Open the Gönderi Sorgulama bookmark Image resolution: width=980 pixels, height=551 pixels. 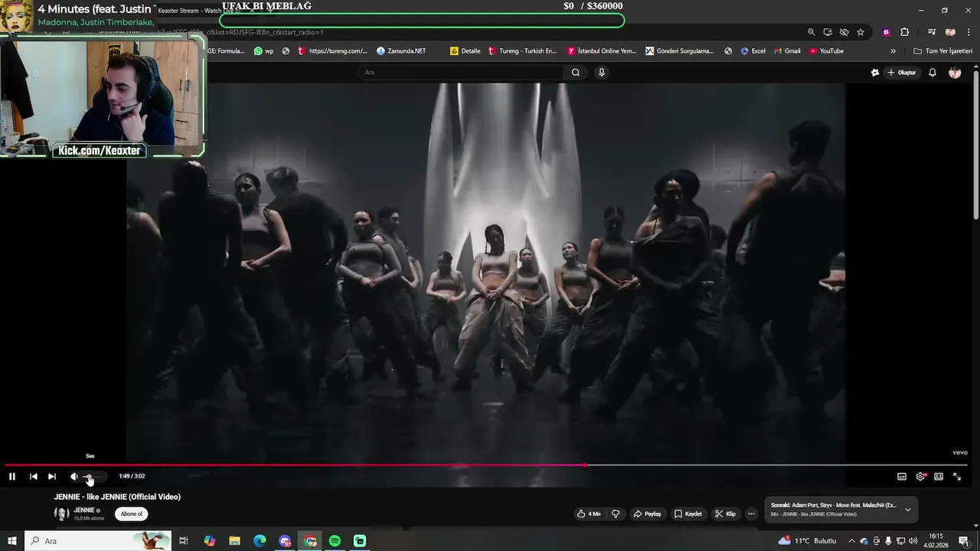679,51
